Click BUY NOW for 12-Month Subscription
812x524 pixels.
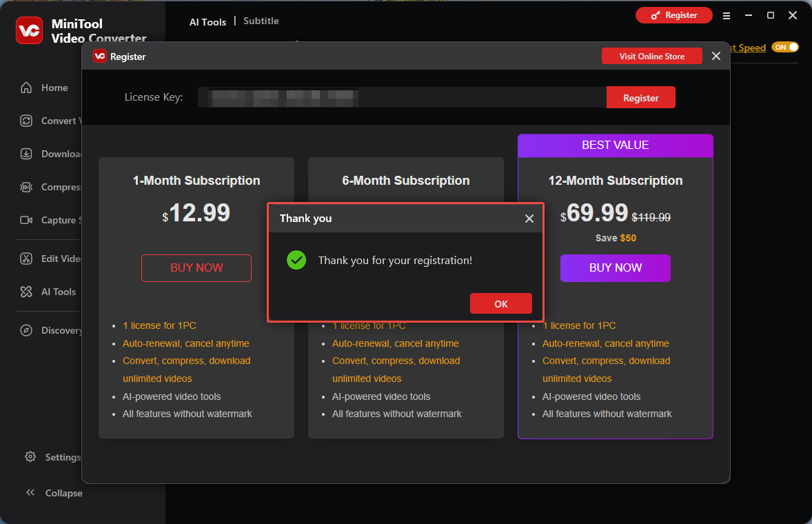point(616,268)
